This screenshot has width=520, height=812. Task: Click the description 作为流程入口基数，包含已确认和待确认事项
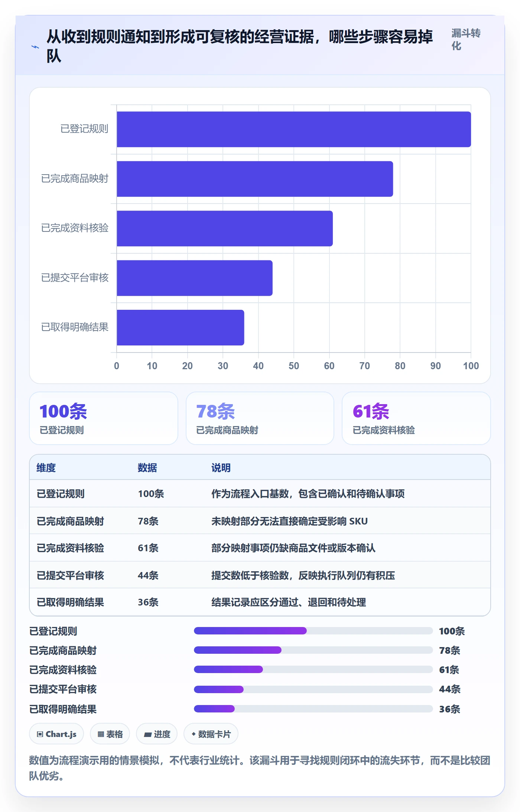coord(308,494)
